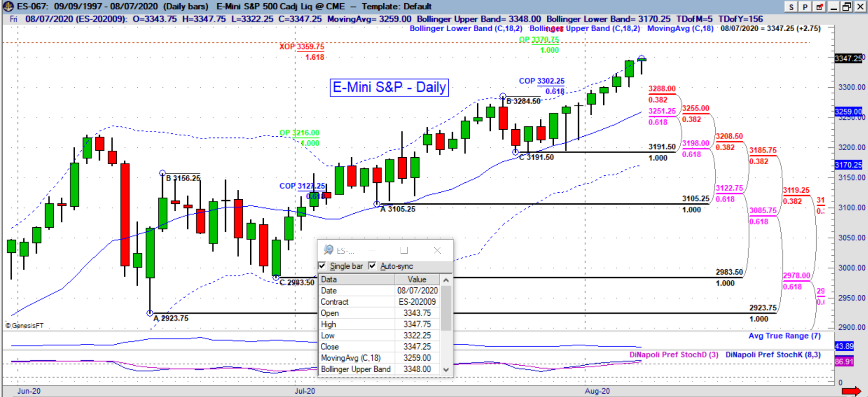Select the Low row in the data table
The image size is (868, 397).
coord(379,335)
